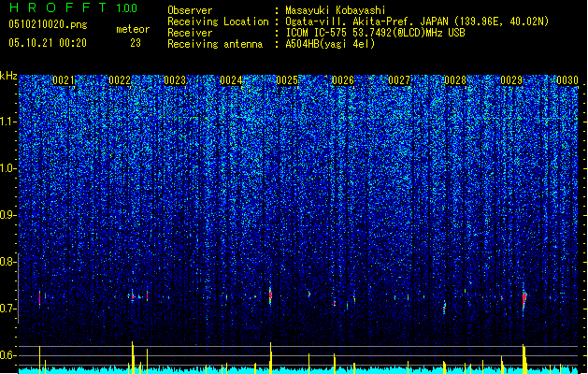
Task: Click time marker 0024
Action: [231, 80]
